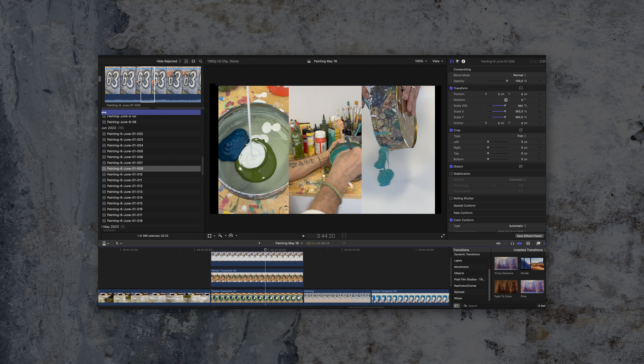This screenshot has height=364, width=644.
Task: Select the Movements transitions category
Action: 461,267
